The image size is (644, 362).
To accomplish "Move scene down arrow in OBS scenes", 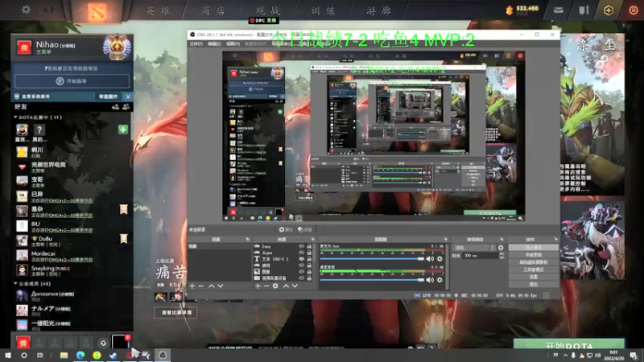I will point(221,286).
